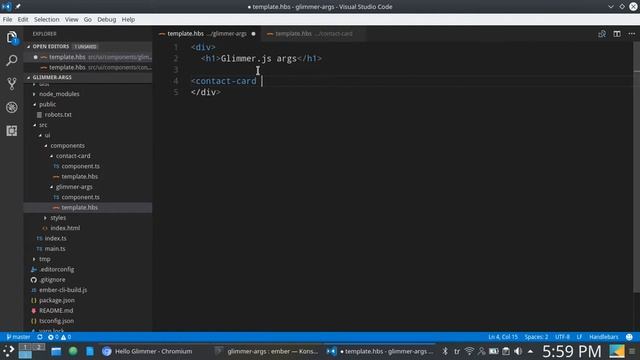Open the File menu
Screen dimensions: 640x360
[7, 20]
